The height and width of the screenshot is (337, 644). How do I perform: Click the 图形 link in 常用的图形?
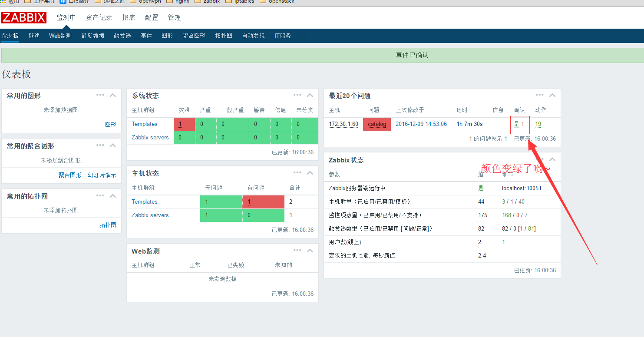(x=111, y=125)
